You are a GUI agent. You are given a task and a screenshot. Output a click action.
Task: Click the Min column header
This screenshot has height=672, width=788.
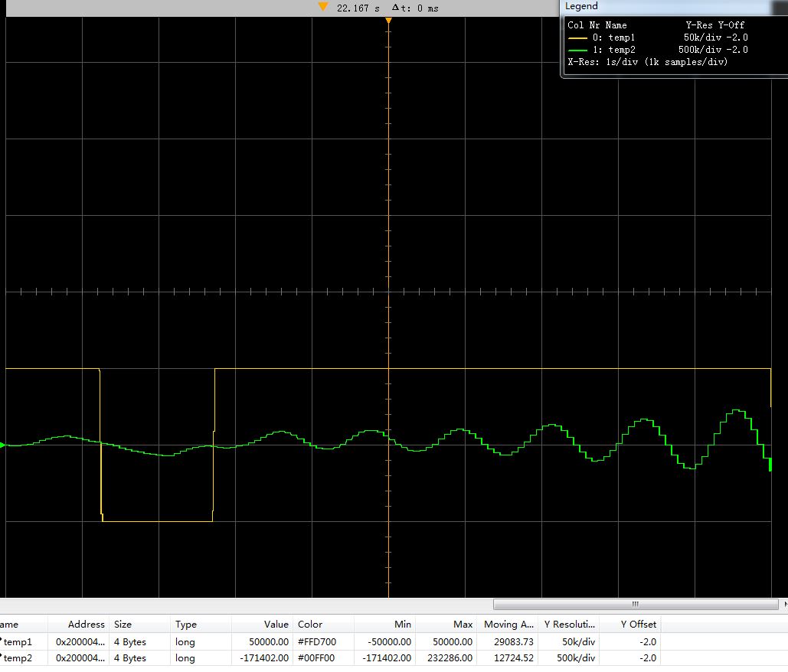385,625
